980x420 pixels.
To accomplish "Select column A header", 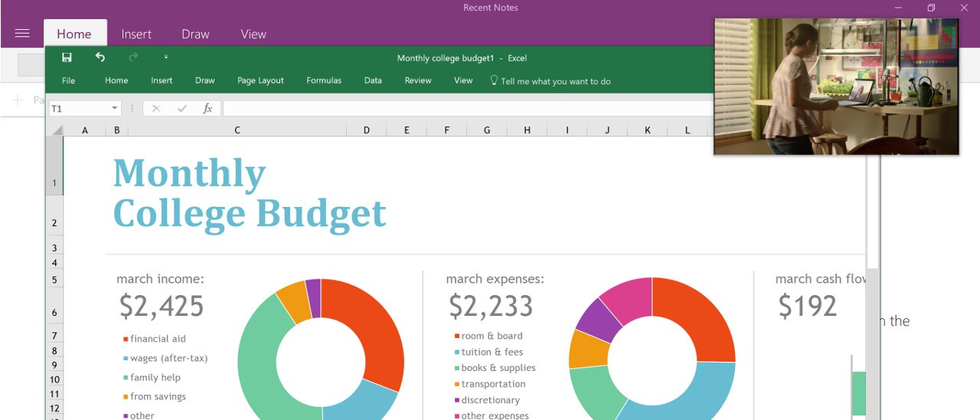I will 85,130.
